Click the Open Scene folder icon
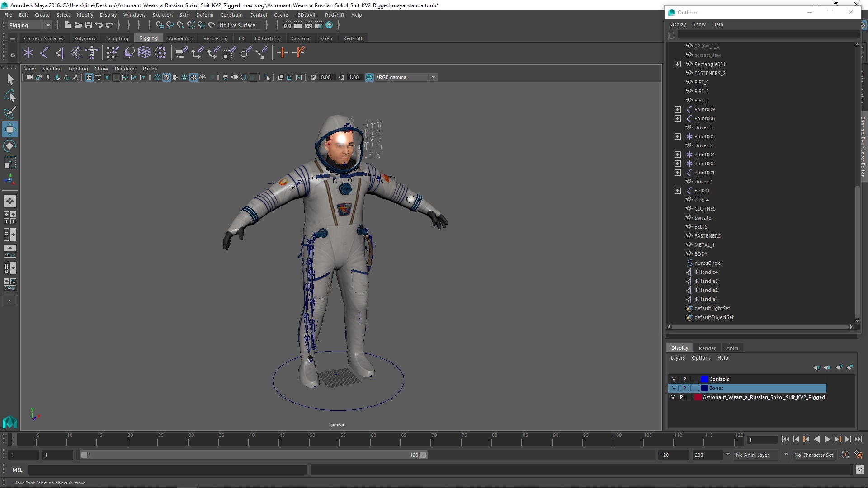Viewport: 868px width, 488px height. 78,25
